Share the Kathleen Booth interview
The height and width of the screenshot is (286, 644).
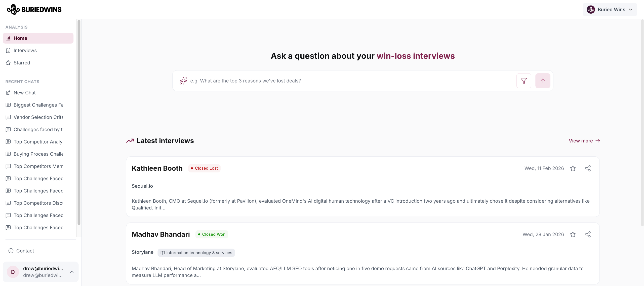(x=588, y=168)
